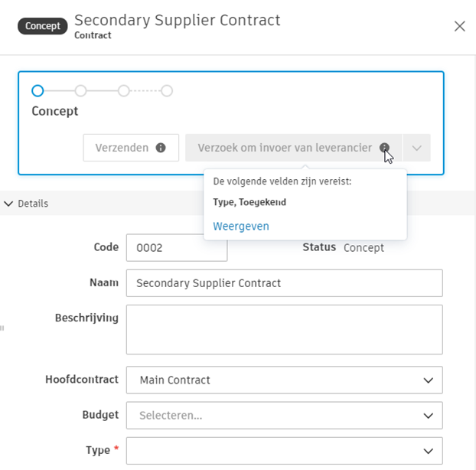
Task: Select the last workflow step circle
Action: pos(167,91)
